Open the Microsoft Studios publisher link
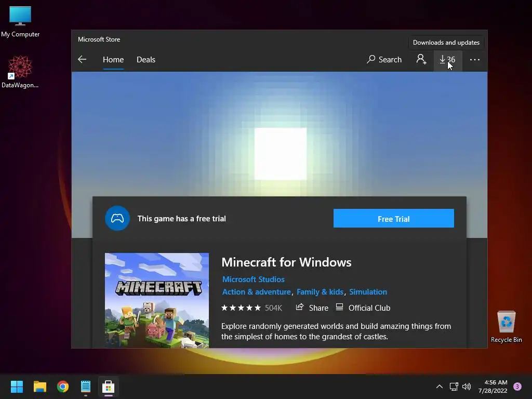Screen dimensions: 532x399 click(x=254, y=279)
